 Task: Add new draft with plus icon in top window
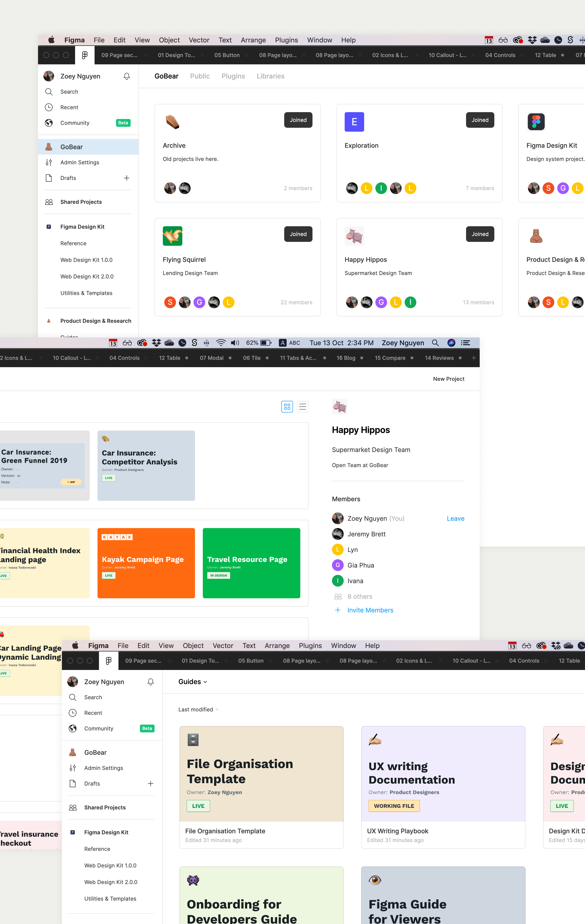point(127,178)
